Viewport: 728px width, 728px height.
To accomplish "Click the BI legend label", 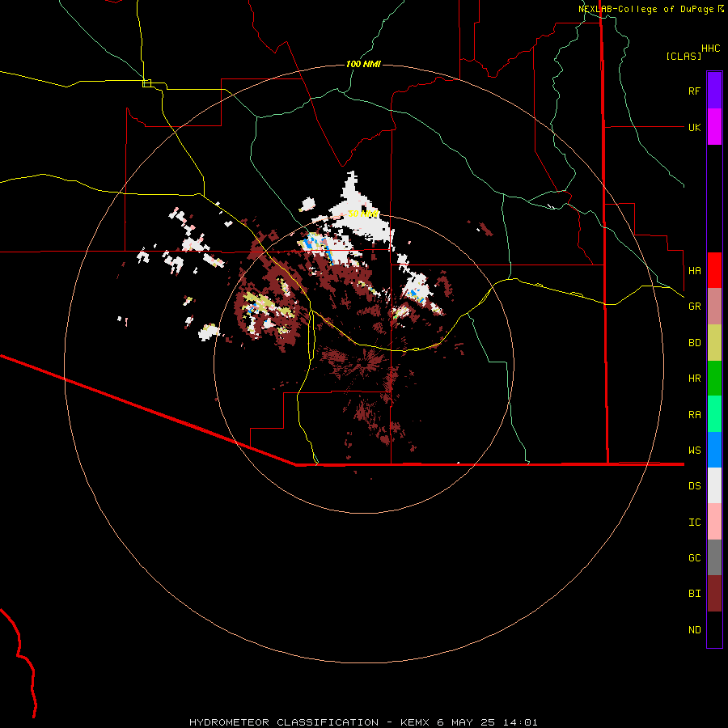I will click(x=694, y=594).
